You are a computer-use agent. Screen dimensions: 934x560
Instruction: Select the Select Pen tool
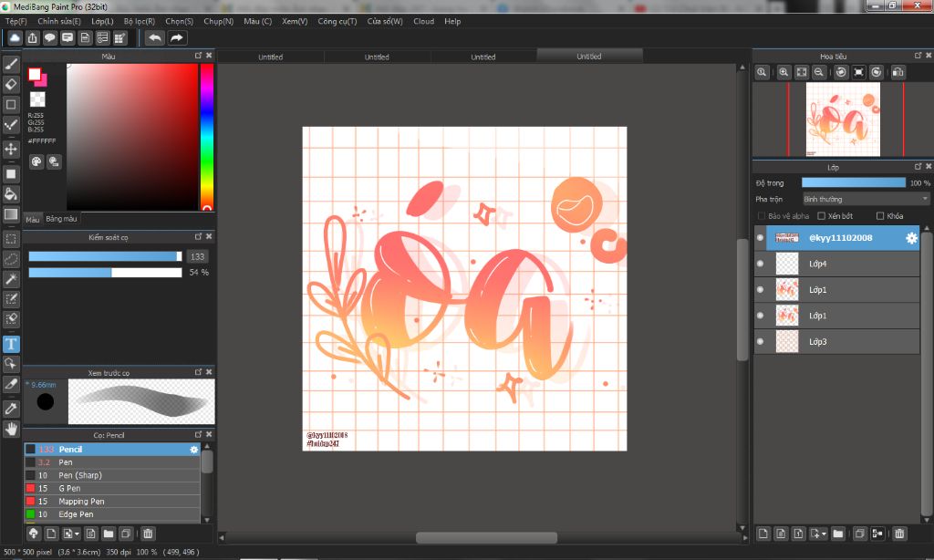[11, 299]
